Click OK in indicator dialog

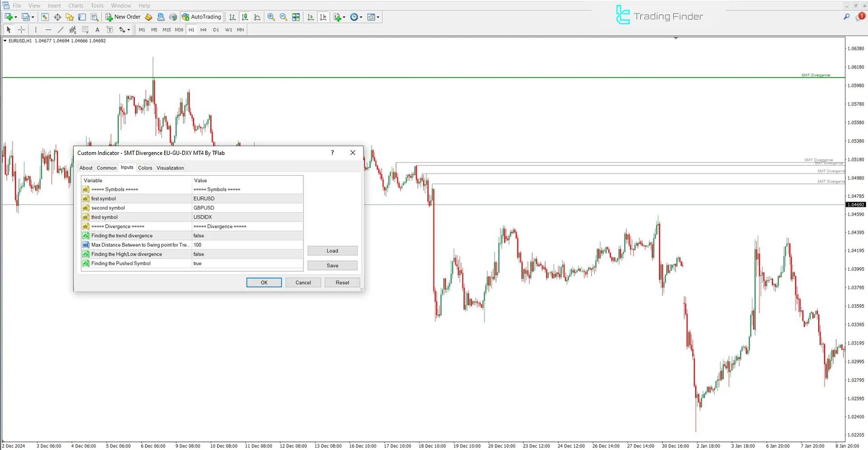coord(264,283)
